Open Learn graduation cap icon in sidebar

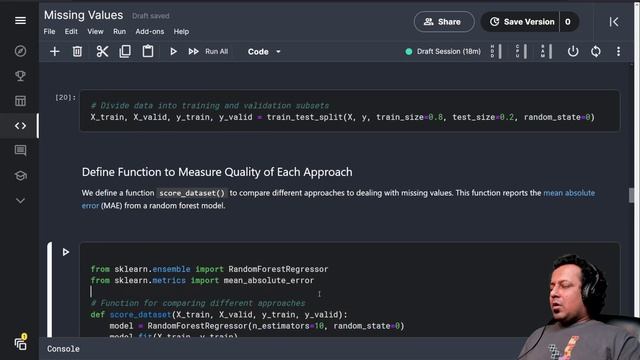20,176
